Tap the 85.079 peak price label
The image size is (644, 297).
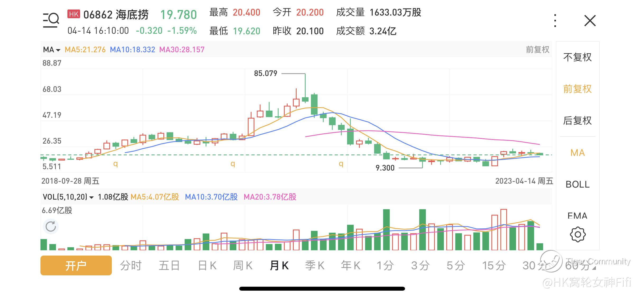click(266, 73)
